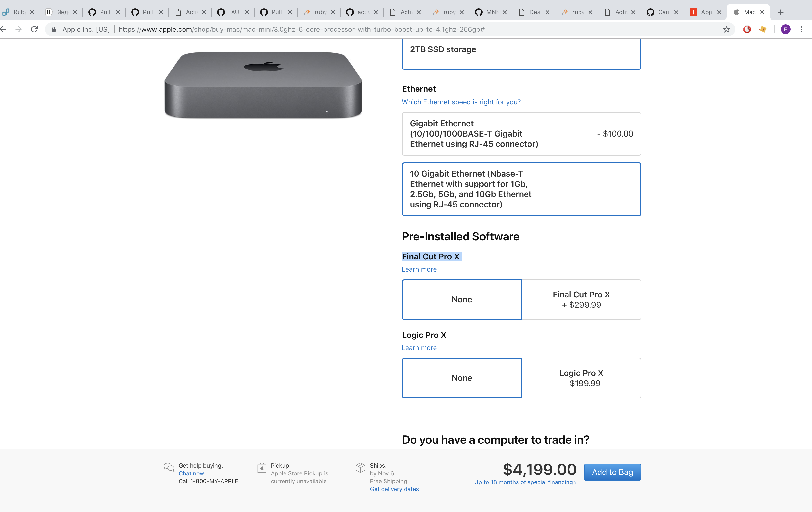Click Add to Bag button
The width and height of the screenshot is (812, 512).
[612, 472]
